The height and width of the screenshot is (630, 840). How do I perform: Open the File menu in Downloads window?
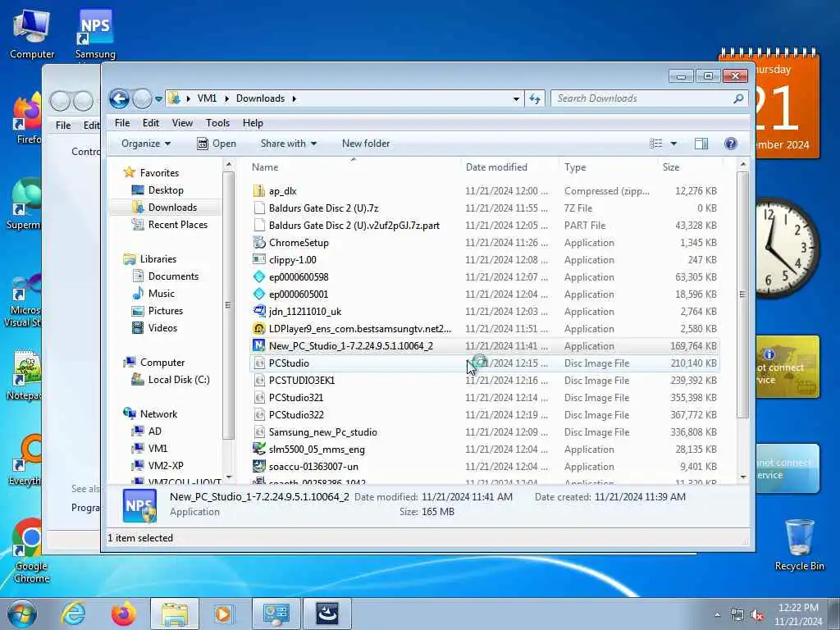[122, 123]
